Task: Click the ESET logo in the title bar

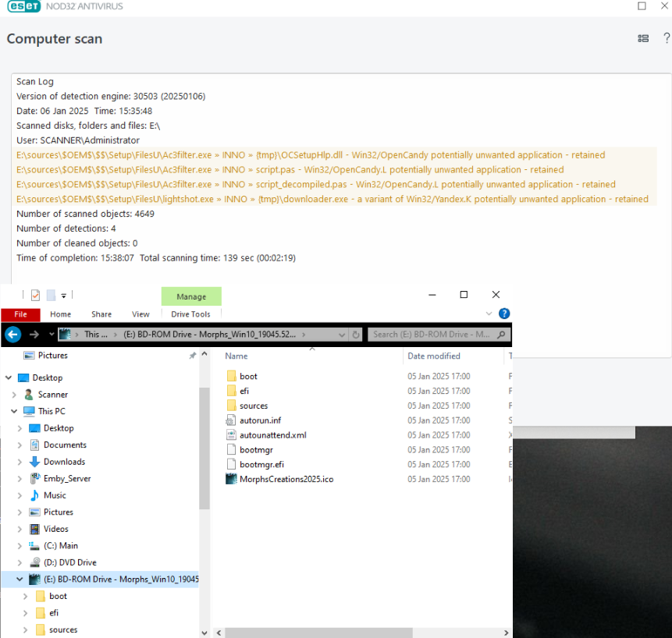Action: [x=24, y=6]
